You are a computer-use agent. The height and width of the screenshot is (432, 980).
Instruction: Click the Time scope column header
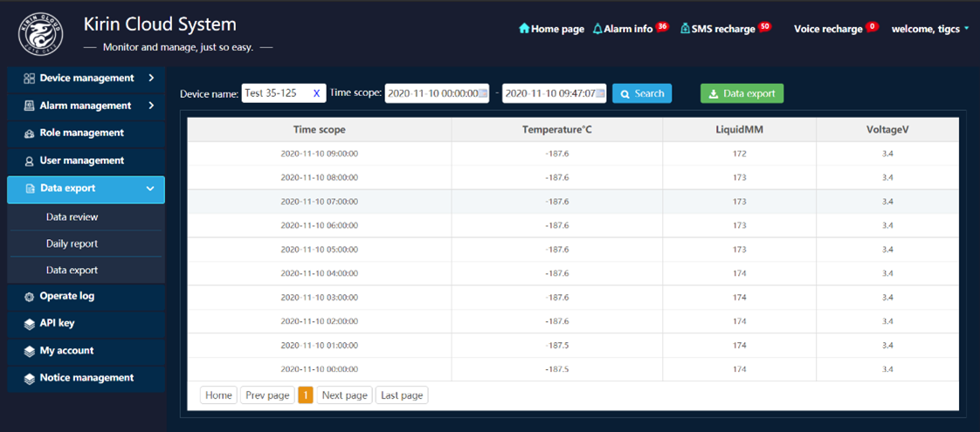(320, 130)
